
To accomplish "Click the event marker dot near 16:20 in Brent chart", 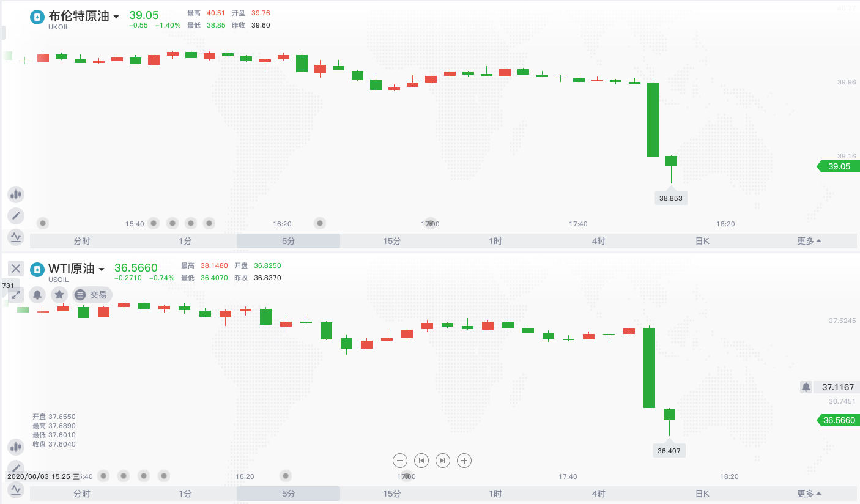I will tap(319, 223).
